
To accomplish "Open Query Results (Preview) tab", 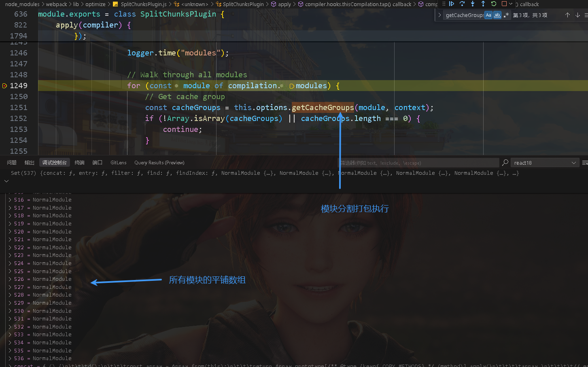I will (159, 163).
